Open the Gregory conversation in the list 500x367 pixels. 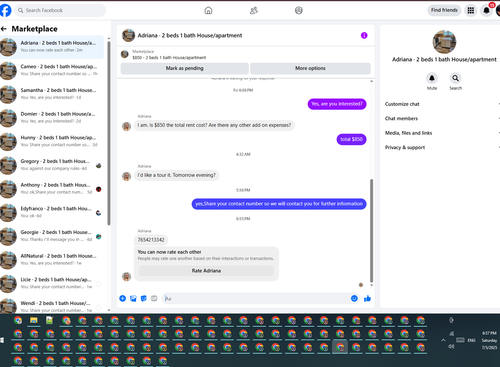[52, 165]
